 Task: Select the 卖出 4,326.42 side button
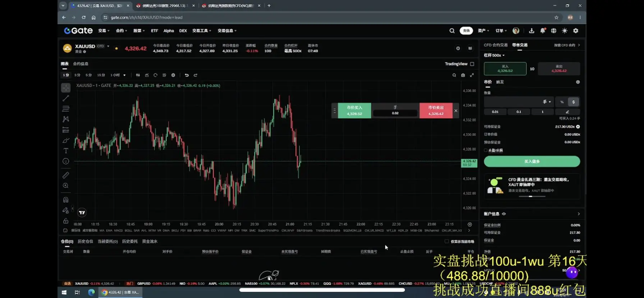559,69
